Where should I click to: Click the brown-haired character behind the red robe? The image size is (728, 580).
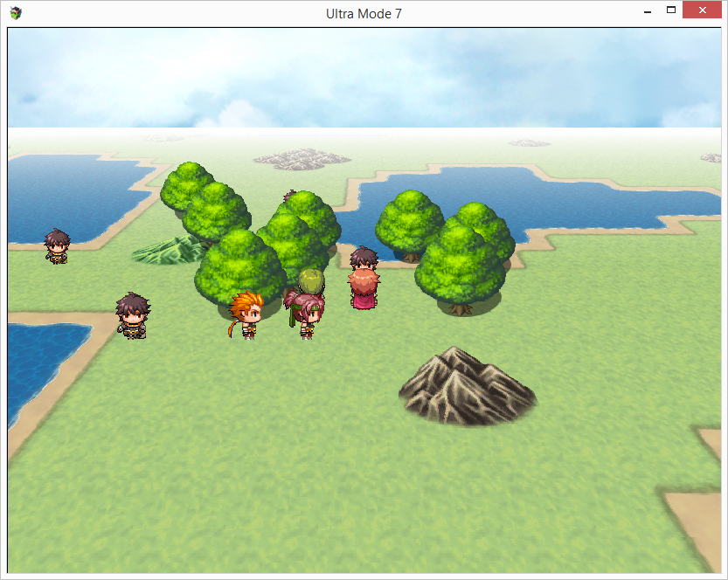click(x=364, y=259)
